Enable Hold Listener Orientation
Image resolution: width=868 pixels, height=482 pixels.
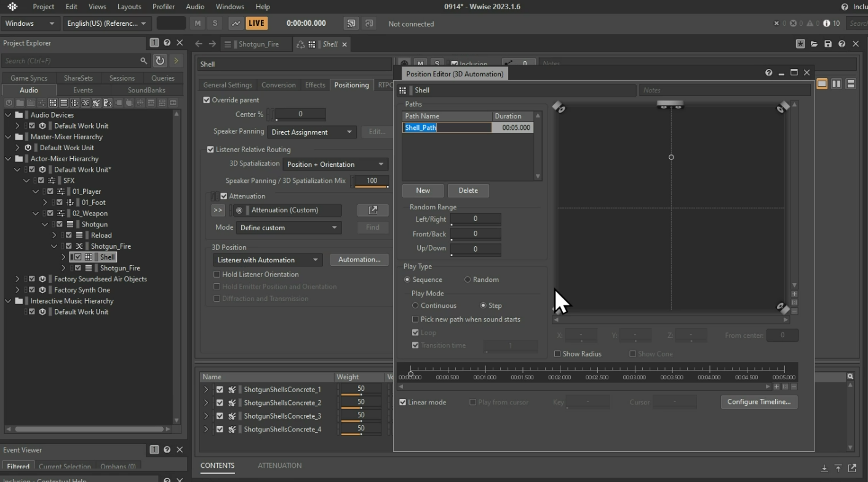point(217,275)
